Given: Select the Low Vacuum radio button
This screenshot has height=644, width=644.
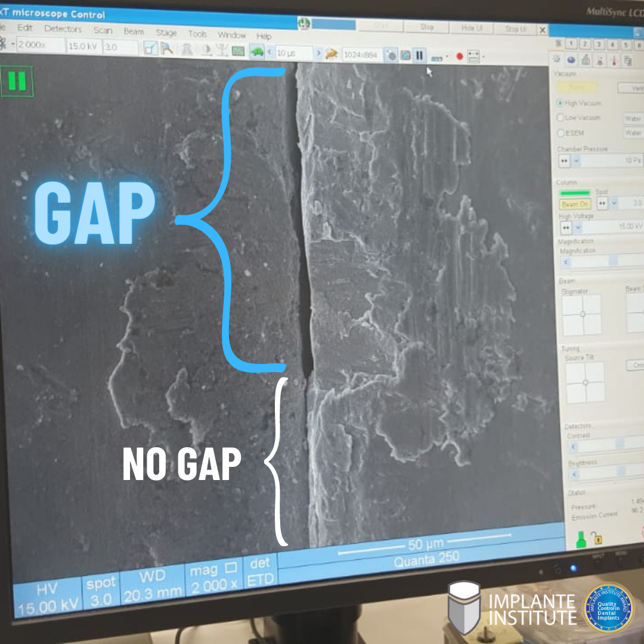Looking at the screenshot, I should coord(560,118).
